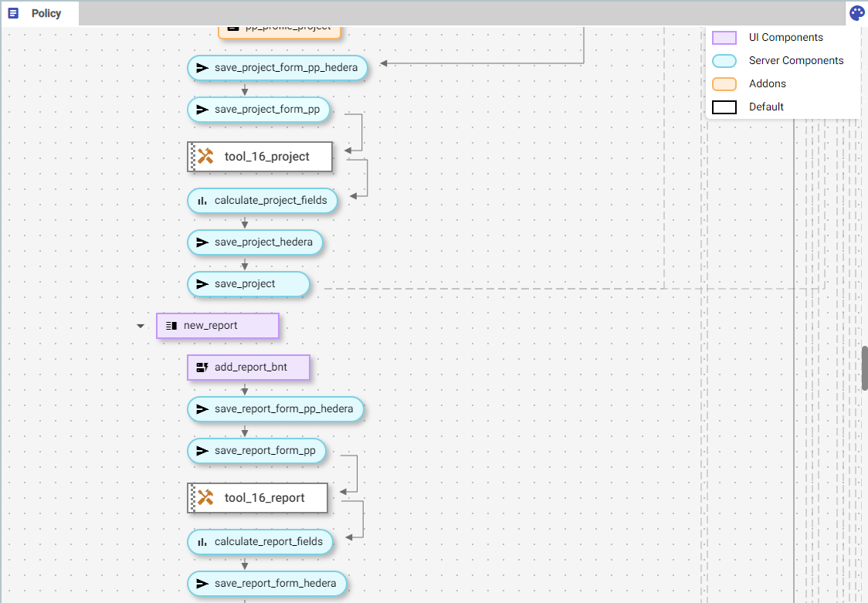Click the add_report_bnt button icon
The height and width of the screenshot is (603, 868).
coord(202,368)
